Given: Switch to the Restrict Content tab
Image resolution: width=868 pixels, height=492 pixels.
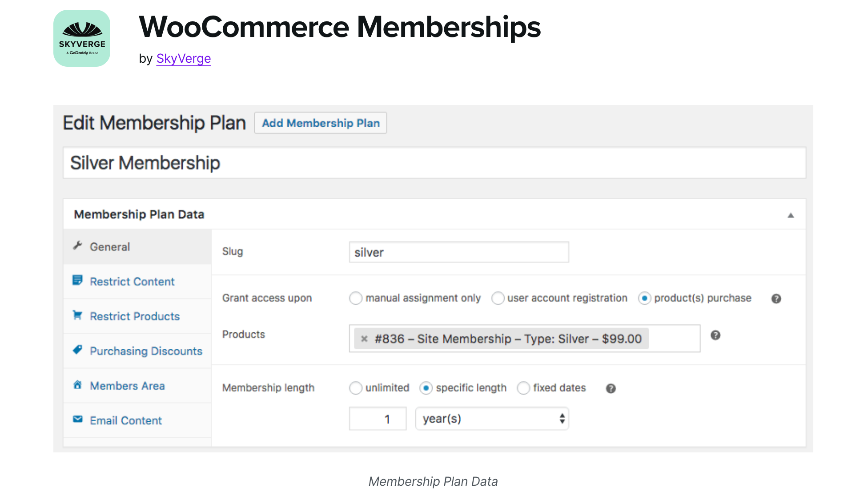Looking at the screenshot, I should click(132, 281).
